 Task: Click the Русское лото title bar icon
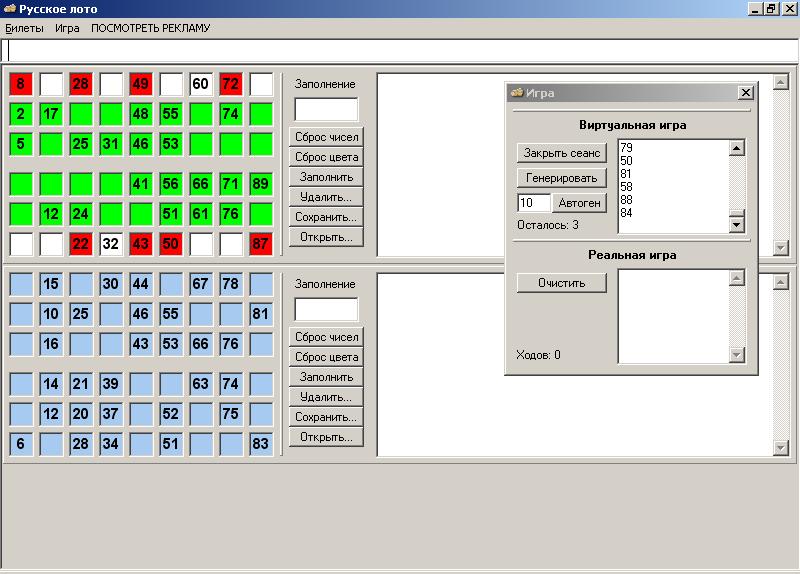click(10, 8)
